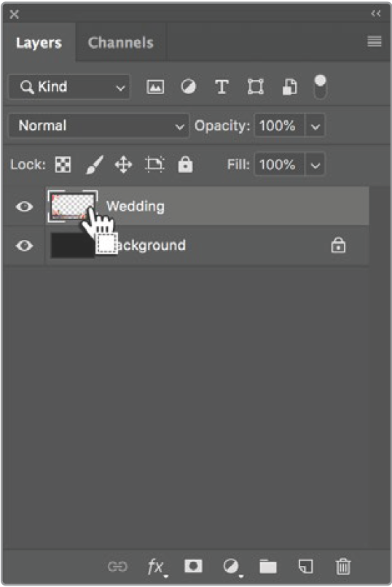Expand the Opacity slider arrow
392x587 pixels.
click(x=315, y=126)
